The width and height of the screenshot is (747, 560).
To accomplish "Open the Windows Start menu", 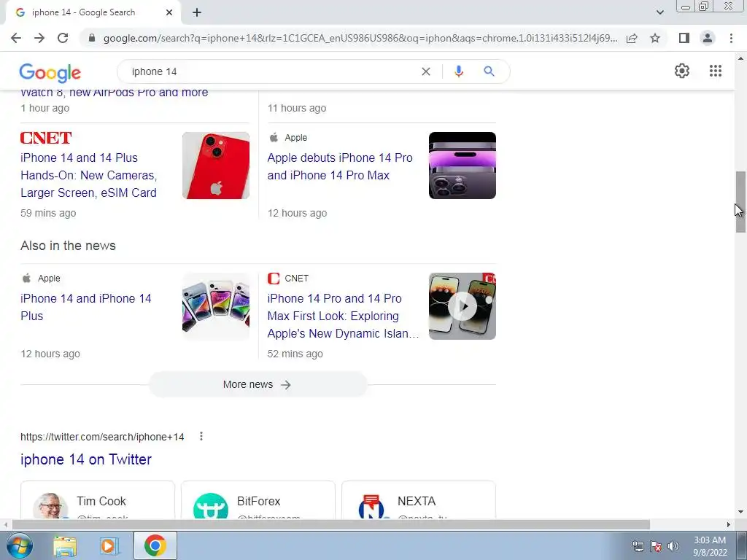I will [x=19, y=545].
